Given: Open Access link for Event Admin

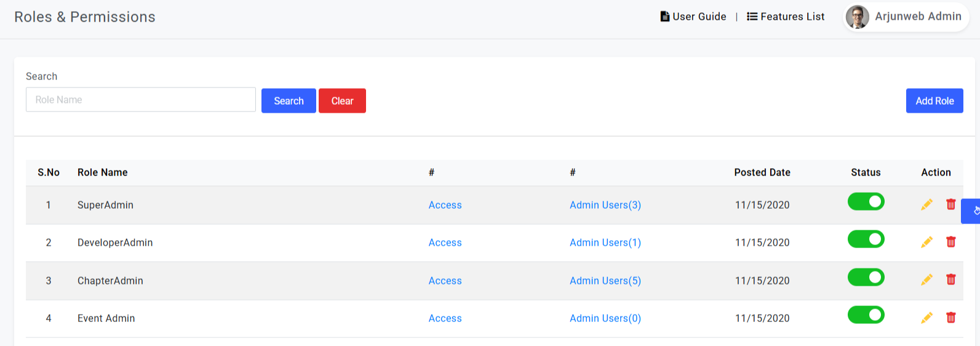Looking at the screenshot, I should pyautogui.click(x=445, y=318).
